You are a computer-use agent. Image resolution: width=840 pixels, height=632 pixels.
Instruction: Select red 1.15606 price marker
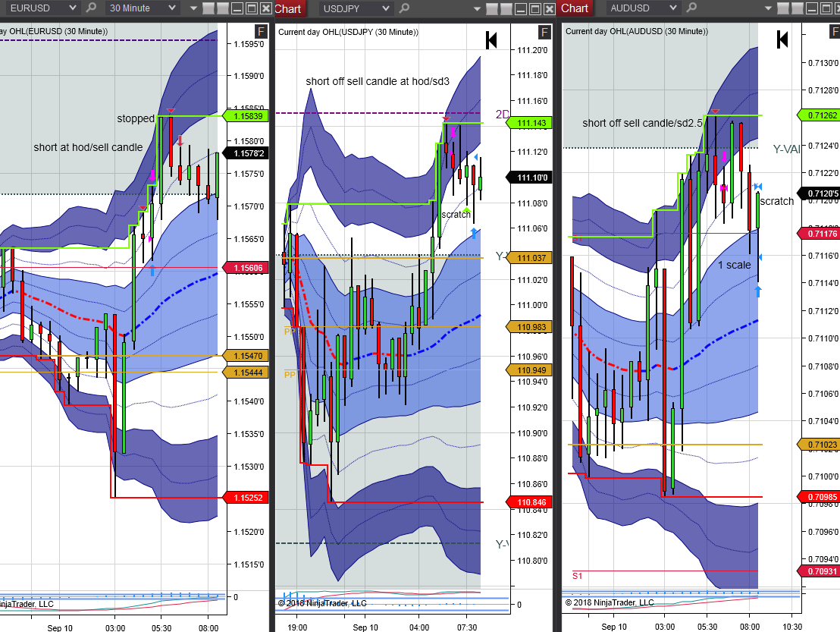(246, 268)
